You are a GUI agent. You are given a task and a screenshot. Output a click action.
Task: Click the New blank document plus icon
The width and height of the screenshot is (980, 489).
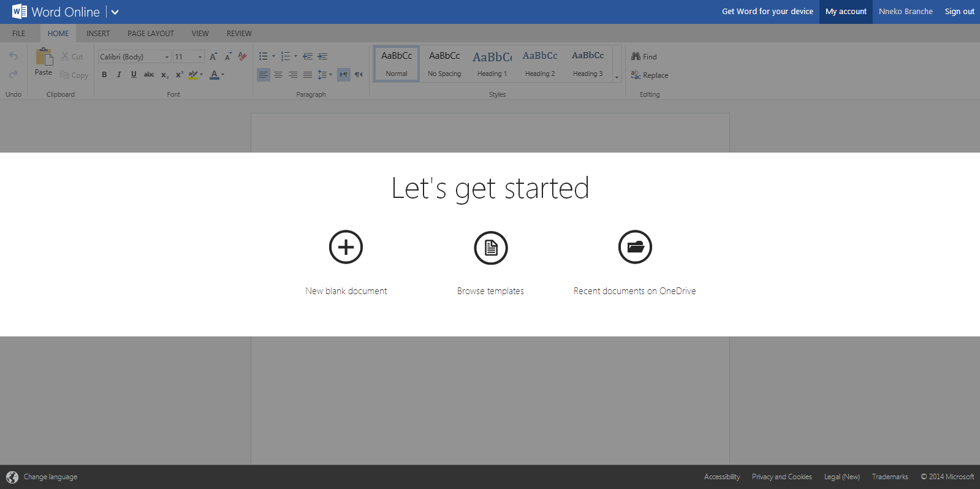346,247
